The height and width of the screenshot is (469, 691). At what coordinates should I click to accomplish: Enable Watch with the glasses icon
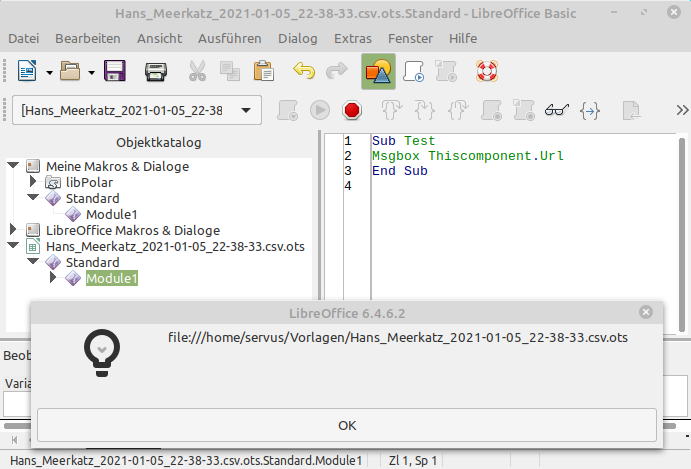pyautogui.click(x=557, y=110)
